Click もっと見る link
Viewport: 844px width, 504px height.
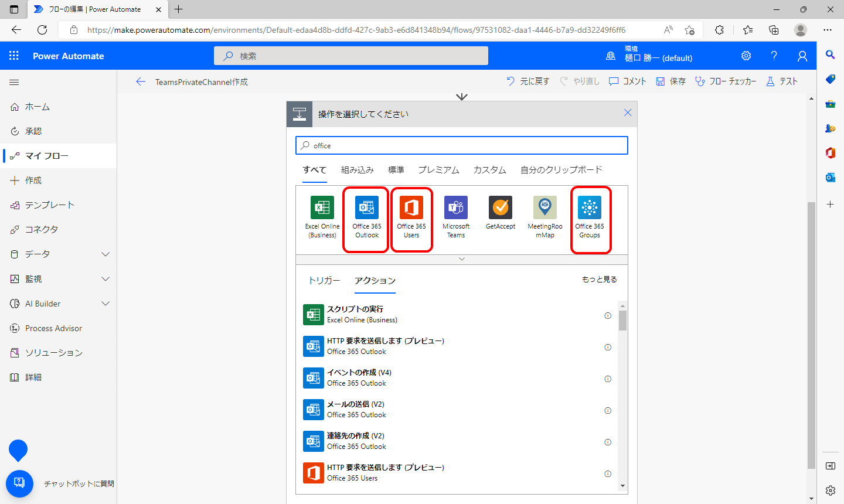pyautogui.click(x=600, y=280)
